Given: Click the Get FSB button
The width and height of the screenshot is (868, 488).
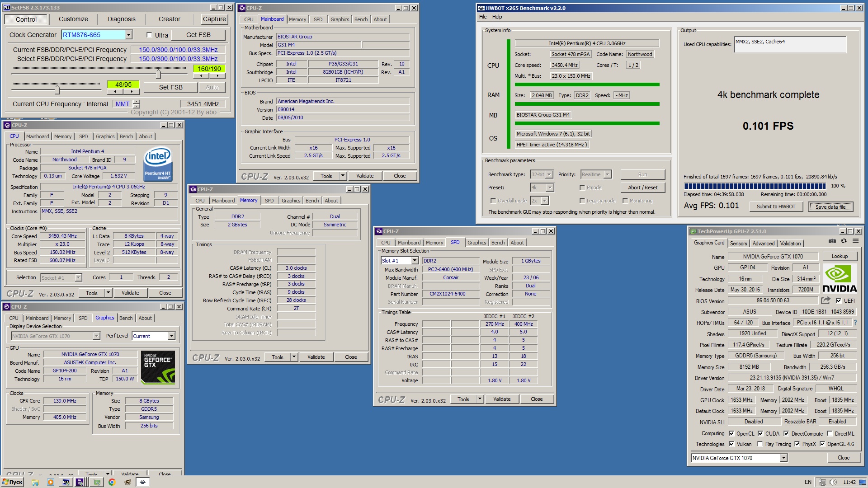Looking at the screenshot, I should coord(198,35).
